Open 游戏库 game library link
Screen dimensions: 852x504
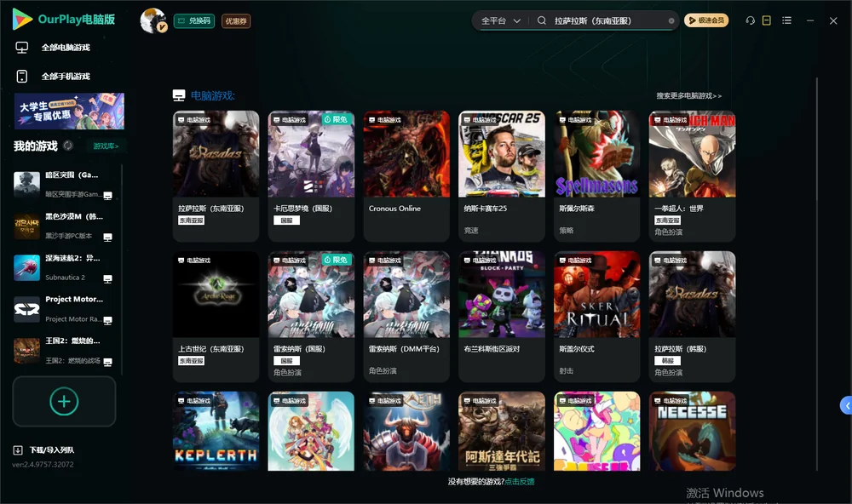(106, 146)
